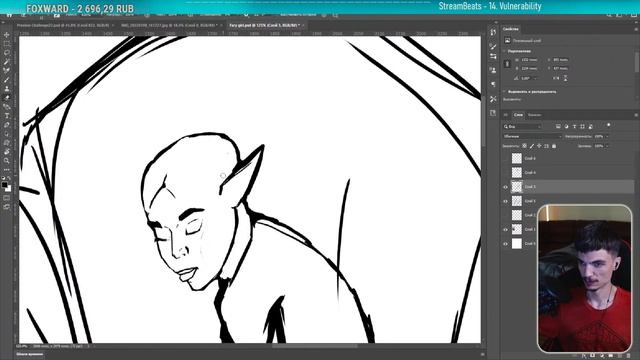
Task: Open the layer opacity slider arrow
Action: pos(607,136)
